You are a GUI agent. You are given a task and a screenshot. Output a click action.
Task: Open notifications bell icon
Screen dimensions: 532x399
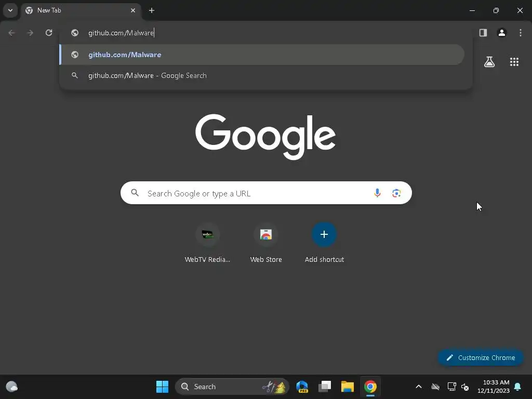coord(517,387)
